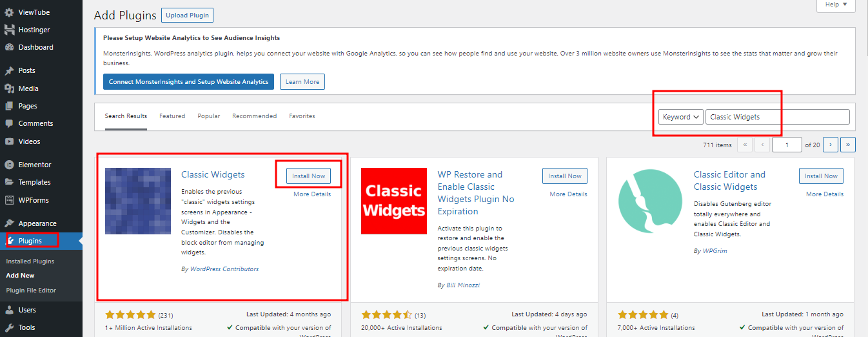Image resolution: width=868 pixels, height=337 pixels.
Task: Open the Classic Widgets plugin title link
Action: (x=213, y=174)
